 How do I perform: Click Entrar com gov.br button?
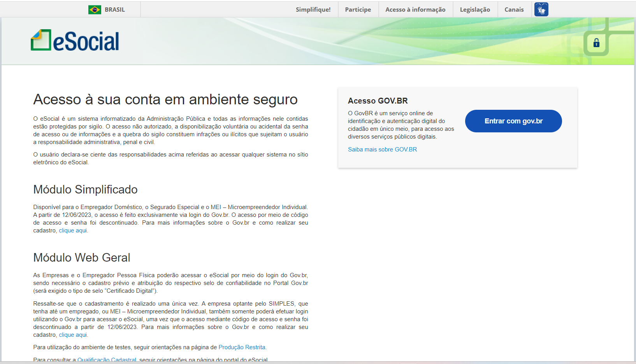click(513, 121)
